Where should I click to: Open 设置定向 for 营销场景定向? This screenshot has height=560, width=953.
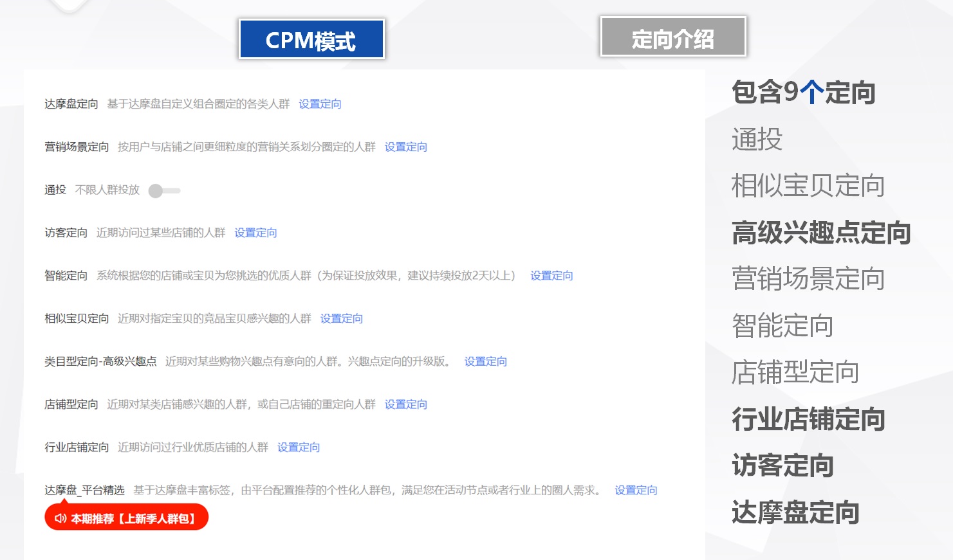coord(406,147)
